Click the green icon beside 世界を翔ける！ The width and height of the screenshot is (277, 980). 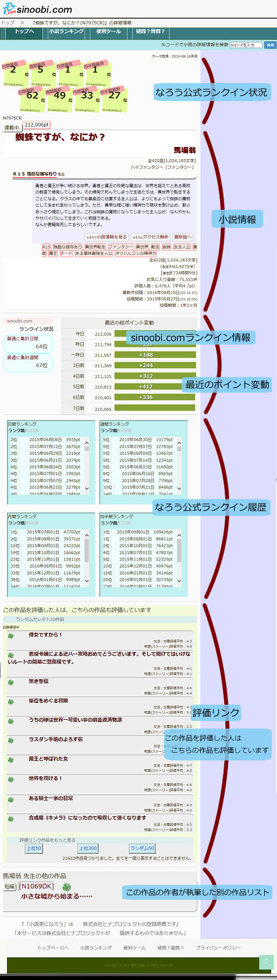click(x=10, y=779)
